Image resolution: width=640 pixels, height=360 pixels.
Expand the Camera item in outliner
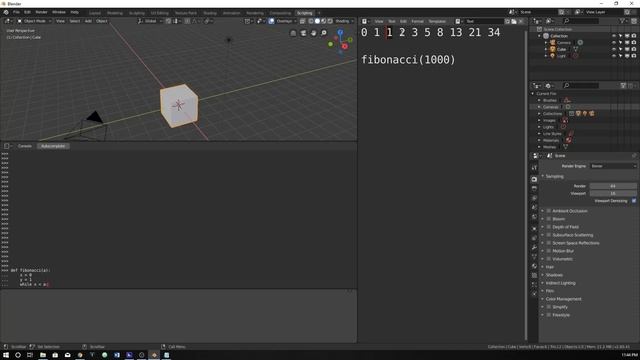click(x=546, y=42)
